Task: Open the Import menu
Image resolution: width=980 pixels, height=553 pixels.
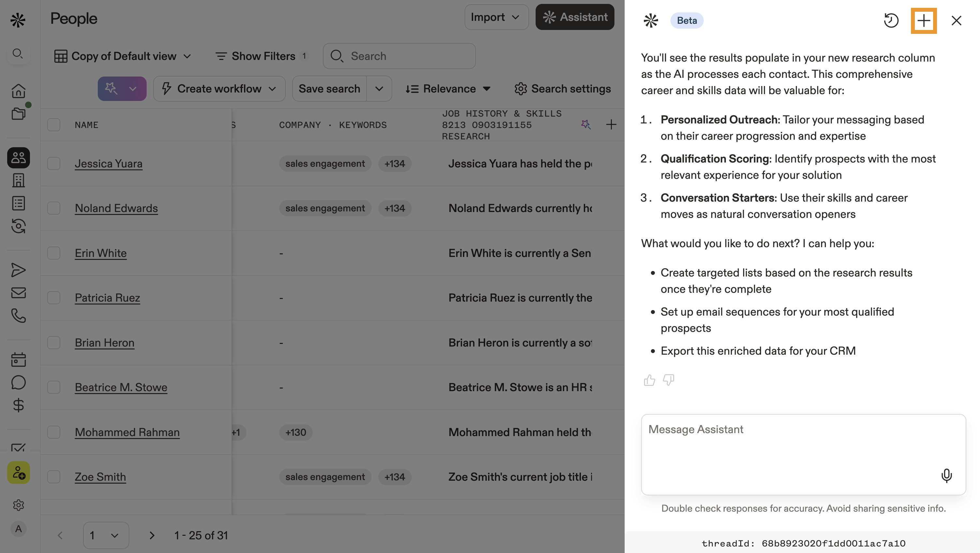Action: coord(496,17)
